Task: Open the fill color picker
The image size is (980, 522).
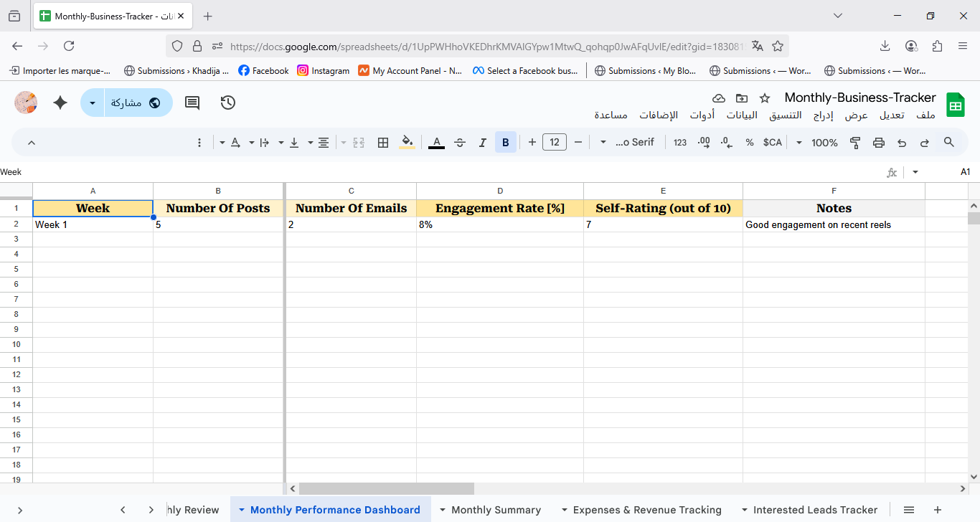Action: pyautogui.click(x=407, y=143)
